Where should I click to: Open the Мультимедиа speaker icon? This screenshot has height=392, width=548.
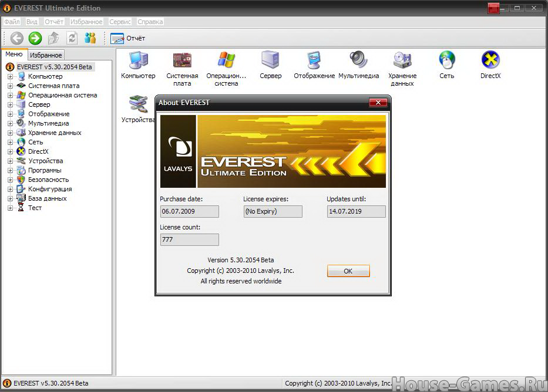tap(358, 65)
